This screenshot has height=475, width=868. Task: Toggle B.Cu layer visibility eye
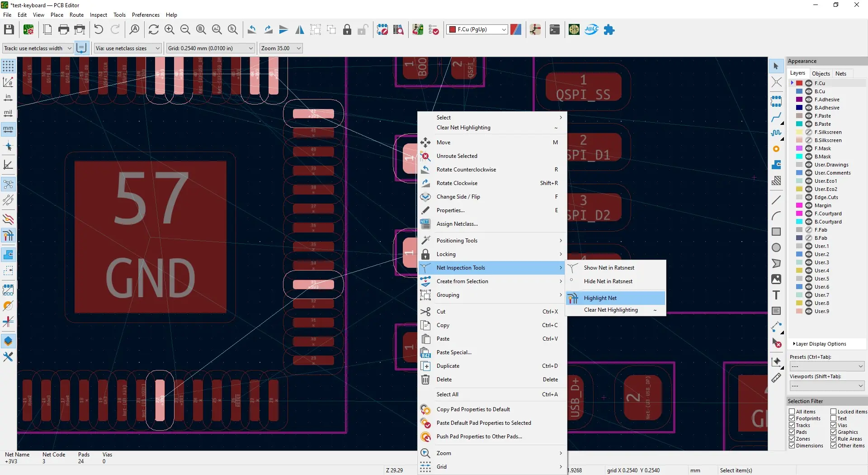(x=809, y=91)
